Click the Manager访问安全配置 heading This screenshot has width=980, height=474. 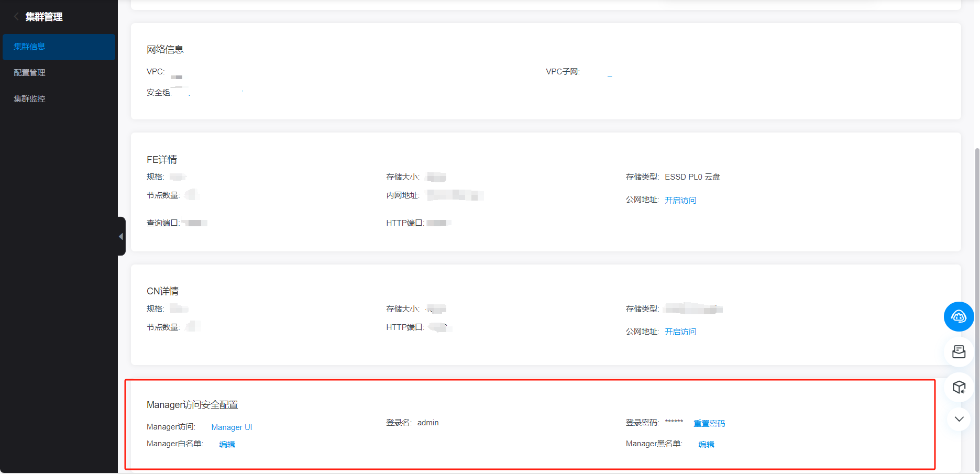click(x=192, y=405)
